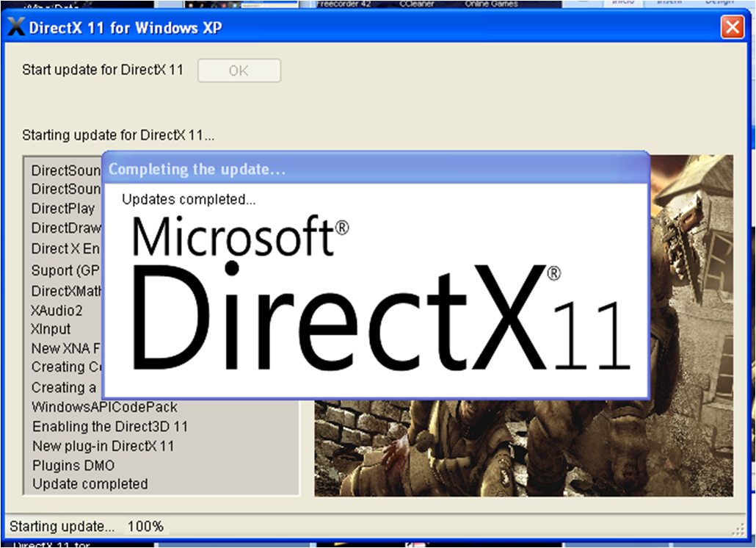Select 'Enabling the Direct3D 11' entry
The width and height of the screenshot is (756, 548).
(x=110, y=427)
